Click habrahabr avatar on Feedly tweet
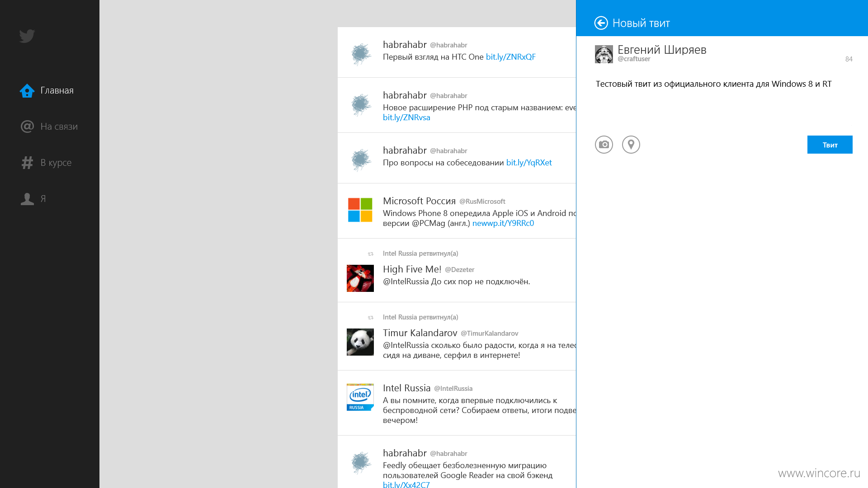868x488 pixels. tap(360, 463)
